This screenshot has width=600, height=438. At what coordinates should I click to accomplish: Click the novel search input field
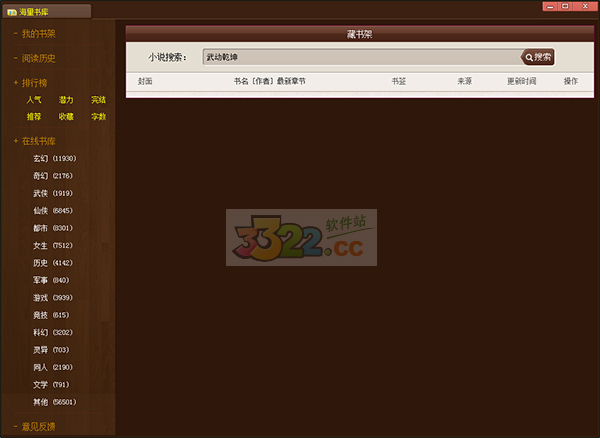362,57
